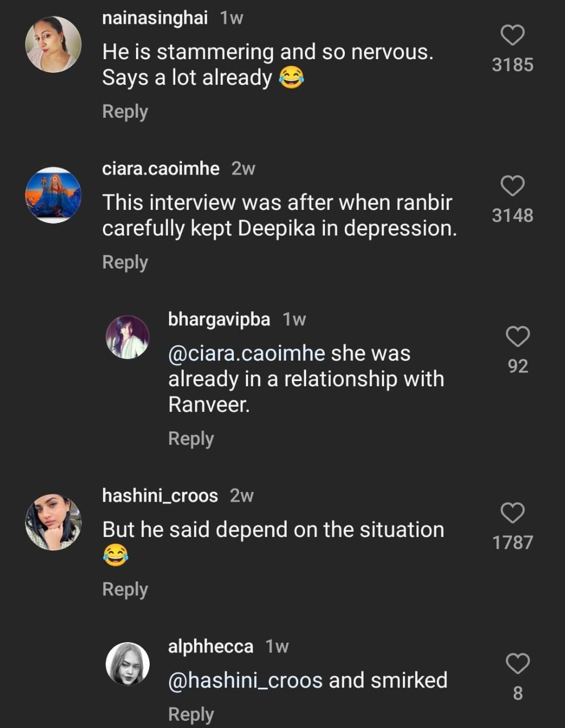This screenshot has height=728, width=565.
Task: Reply to alphhecca's comment
Action: coord(191,714)
